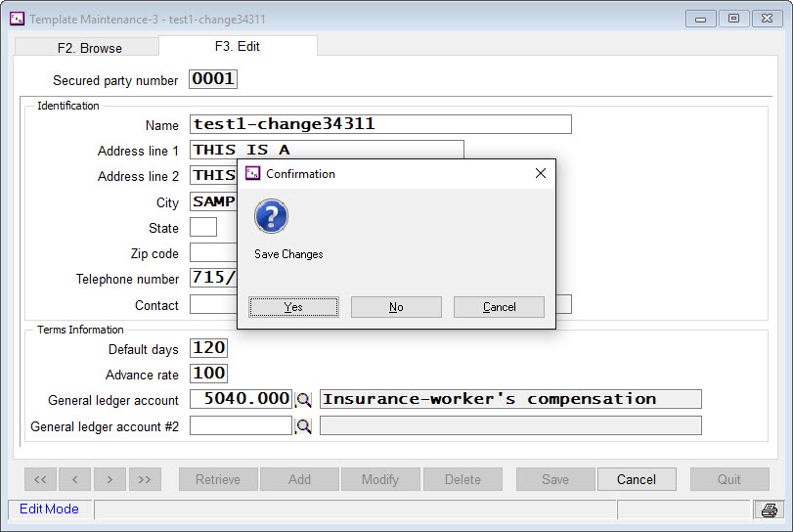Viewport: 793px width, 532px height.
Task: Jump to first record with << button
Action: coord(40,479)
